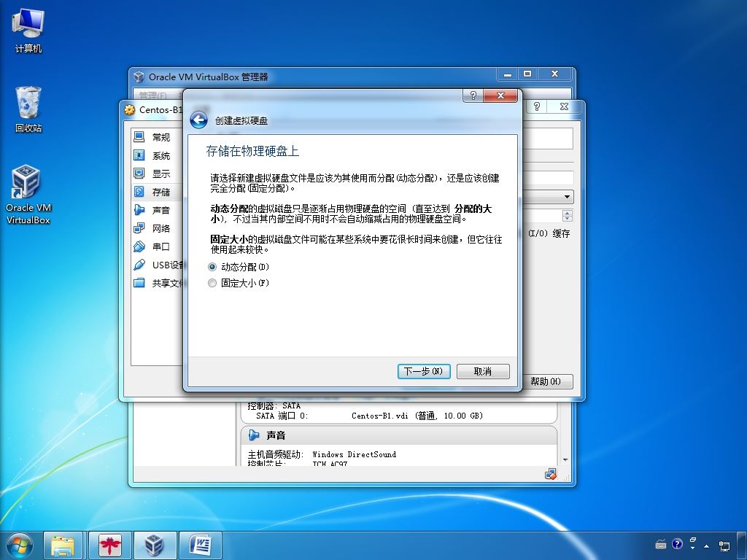Maximize the Oracle VM VirtualBox manager window
The width and height of the screenshot is (747, 560).
pos(527,74)
